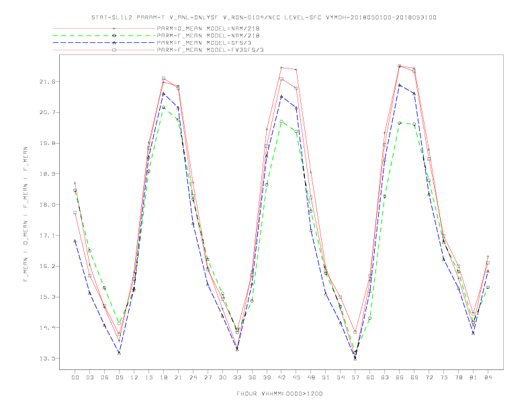Image resolution: width=532 pixels, height=411 pixels.
Task: Click forecast hour 39 on the x-axis
Action: point(267,377)
